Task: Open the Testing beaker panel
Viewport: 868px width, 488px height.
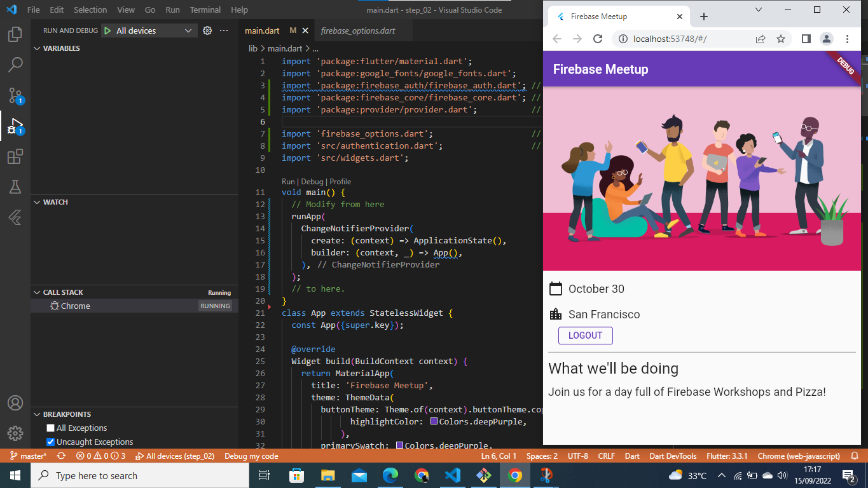Action: click(15, 187)
